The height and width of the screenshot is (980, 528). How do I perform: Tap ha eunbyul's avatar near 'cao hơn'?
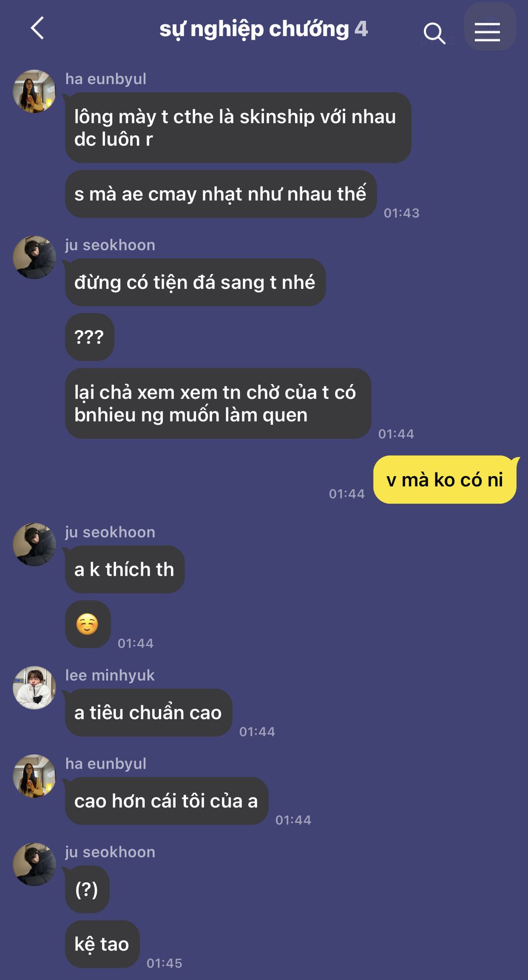pos(34,776)
